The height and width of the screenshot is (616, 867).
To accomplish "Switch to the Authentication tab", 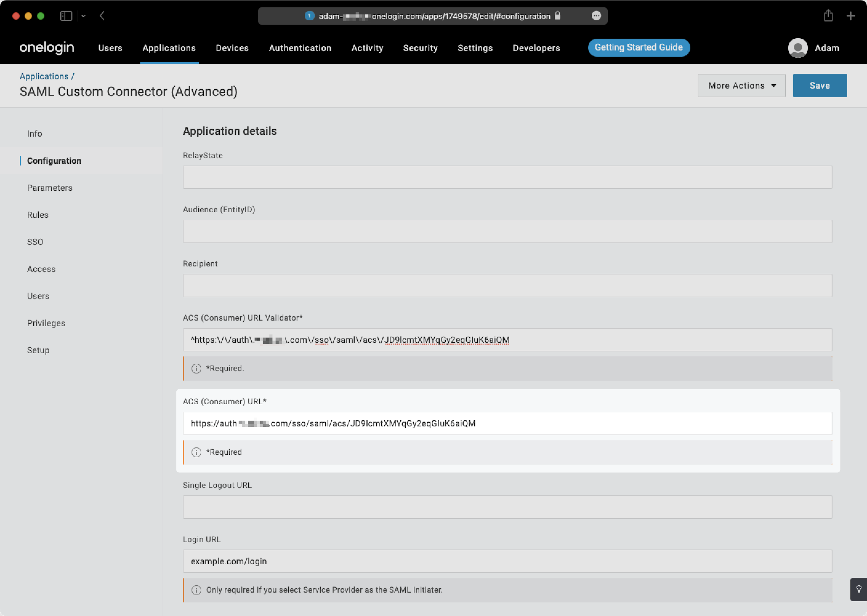I will pyautogui.click(x=300, y=48).
